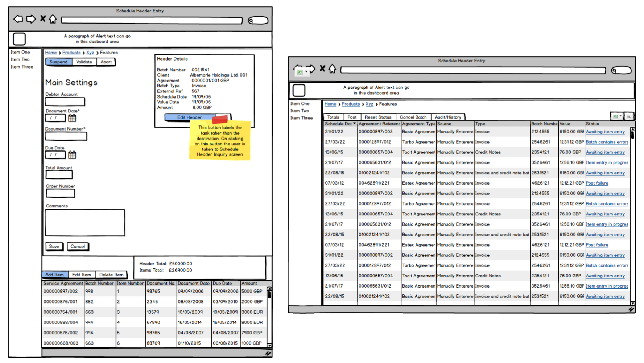
Task: Click into the Total Amount field
Action: [59, 175]
